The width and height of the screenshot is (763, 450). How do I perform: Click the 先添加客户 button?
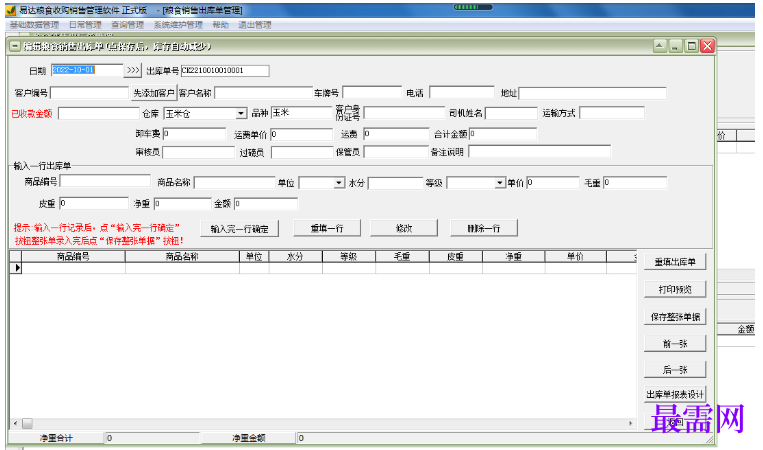coord(154,92)
